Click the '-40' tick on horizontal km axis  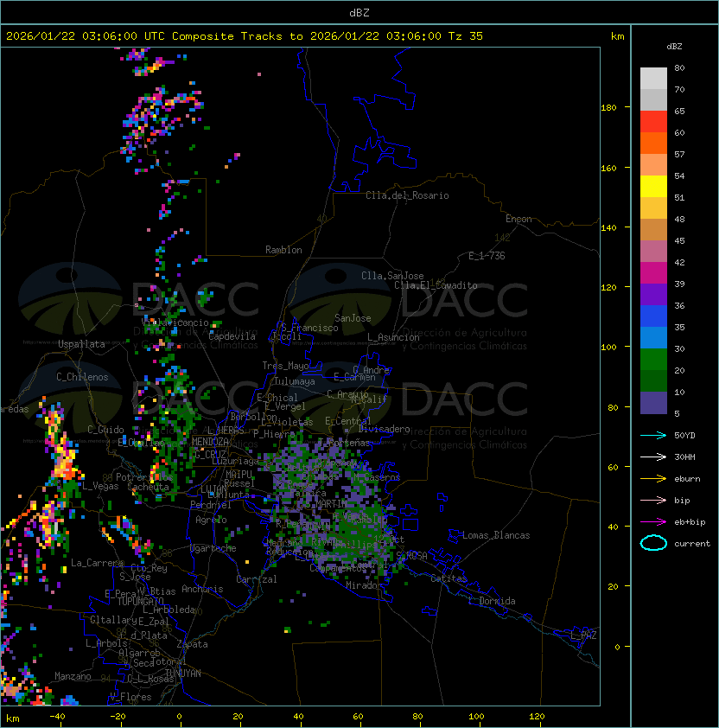point(57,717)
